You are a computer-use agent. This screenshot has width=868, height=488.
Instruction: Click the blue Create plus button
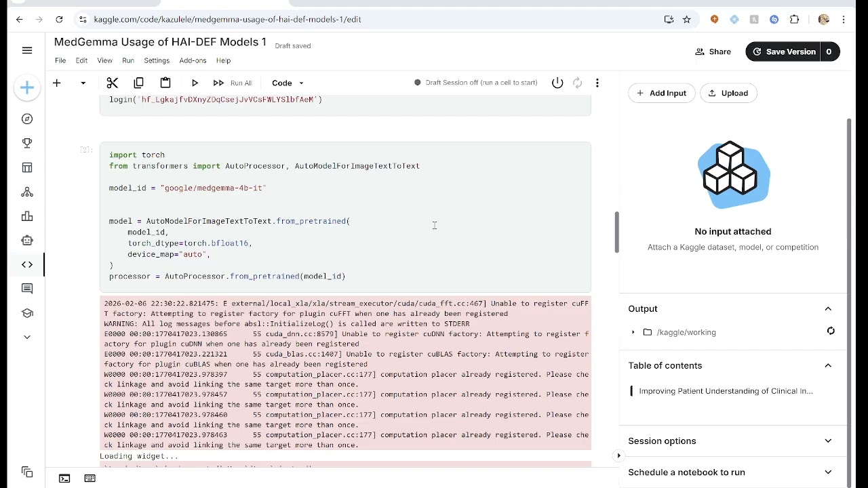click(x=27, y=87)
